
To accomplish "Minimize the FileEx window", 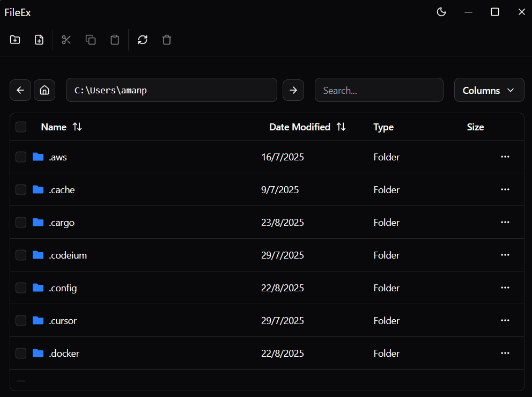I will [469, 12].
